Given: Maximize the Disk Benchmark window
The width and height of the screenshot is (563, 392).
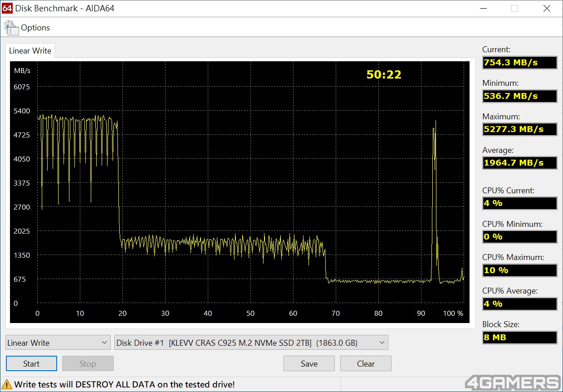Looking at the screenshot, I should click(514, 8).
